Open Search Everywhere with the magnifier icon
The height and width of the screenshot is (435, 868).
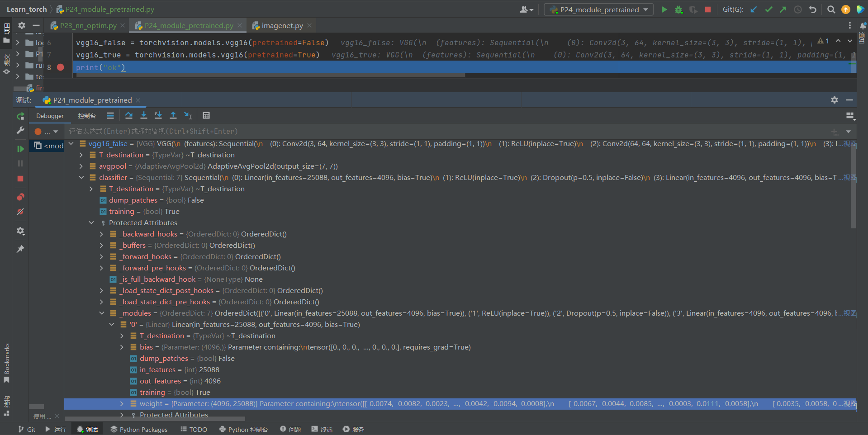(x=831, y=9)
